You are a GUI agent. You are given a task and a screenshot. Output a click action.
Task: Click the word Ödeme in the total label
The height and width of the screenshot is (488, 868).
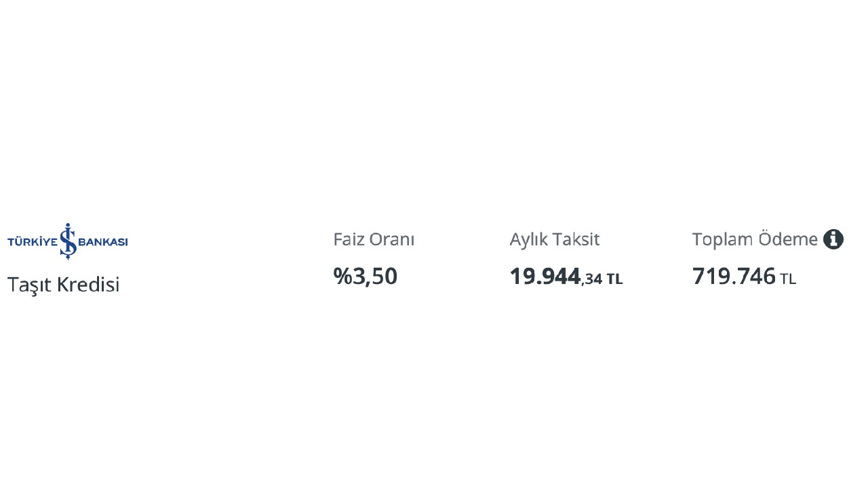pos(788,239)
